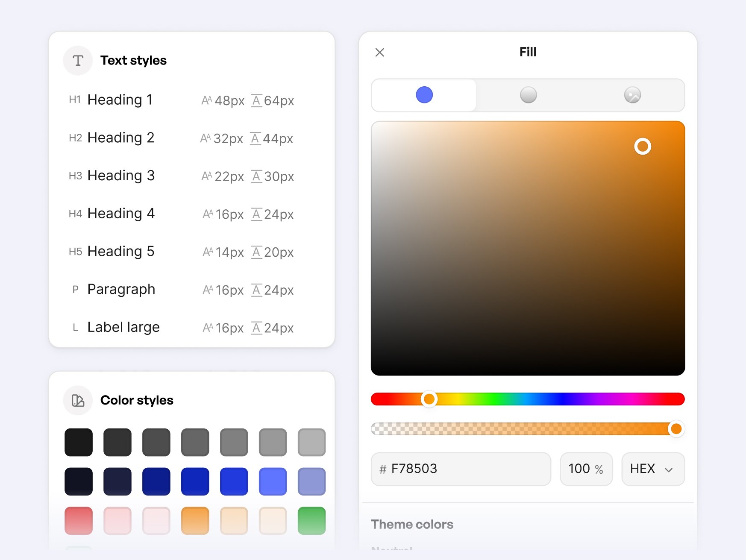Pick the darkest black color swatch
The image size is (746, 560).
point(79,443)
